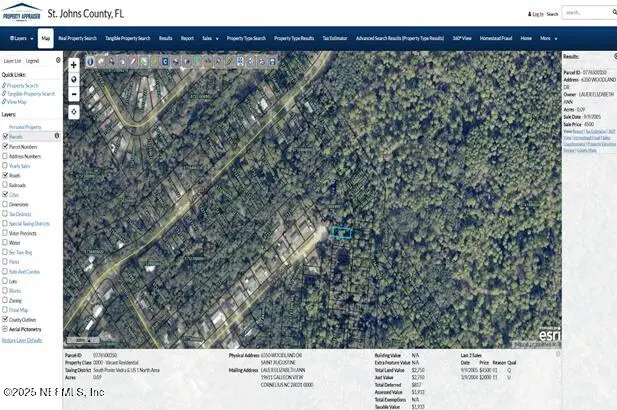The width and height of the screenshot is (617, 410).
Task: Switch to the Legend tab
Action: [32, 61]
